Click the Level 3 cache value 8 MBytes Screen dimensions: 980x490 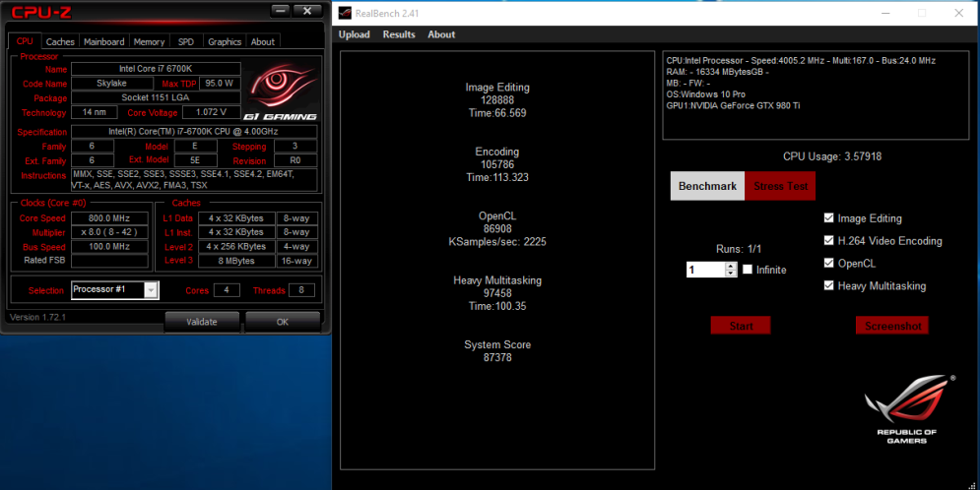(x=236, y=261)
